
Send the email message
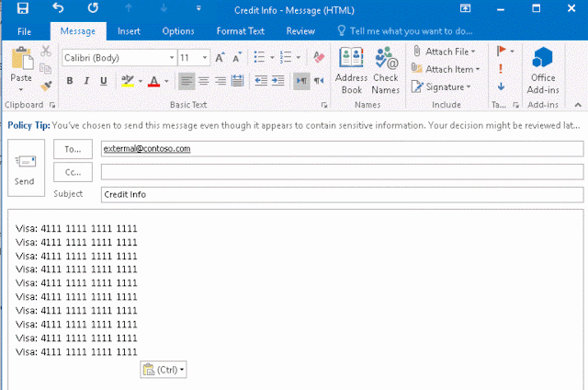coord(26,167)
